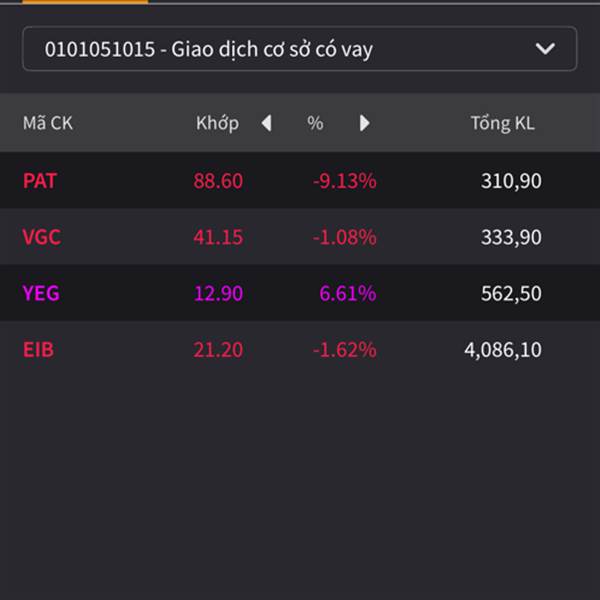The width and height of the screenshot is (600, 600).
Task: Click EIB total volume 4,086,10
Action: [x=503, y=350]
